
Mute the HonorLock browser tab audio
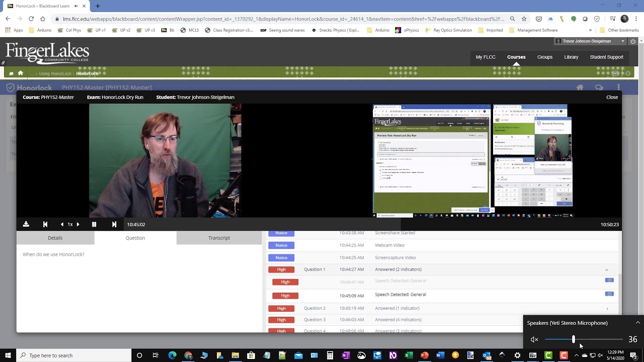(76, 6)
